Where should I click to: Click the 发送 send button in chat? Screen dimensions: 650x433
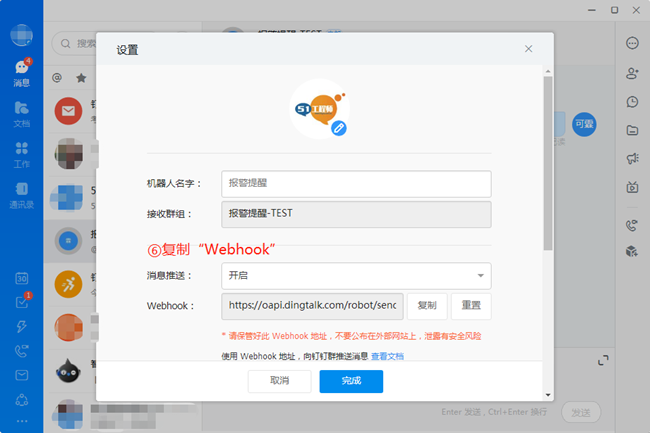(x=581, y=412)
